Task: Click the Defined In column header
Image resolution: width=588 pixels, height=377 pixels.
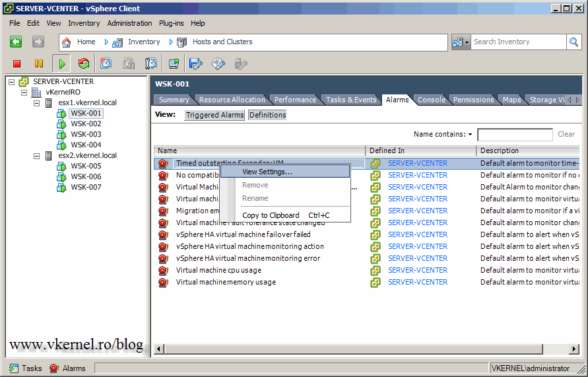Action: click(x=421, y=151)
